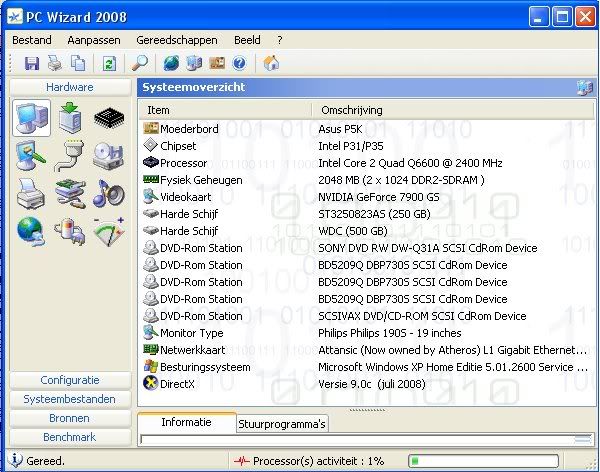Select the I/O ports cable icon
Image resolution: width=600 pixels, height=472 pixels.
pos(70,156)
